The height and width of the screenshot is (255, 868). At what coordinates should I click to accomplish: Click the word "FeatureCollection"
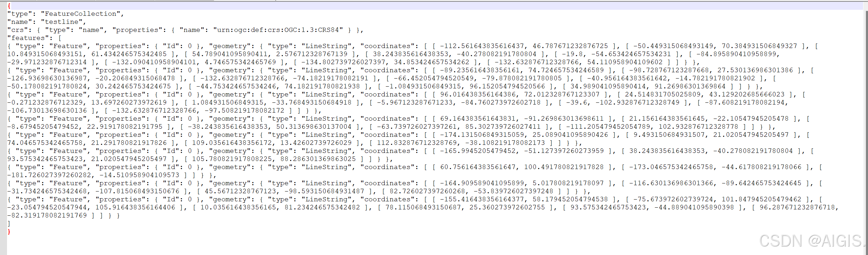click(x=81, y=14)
